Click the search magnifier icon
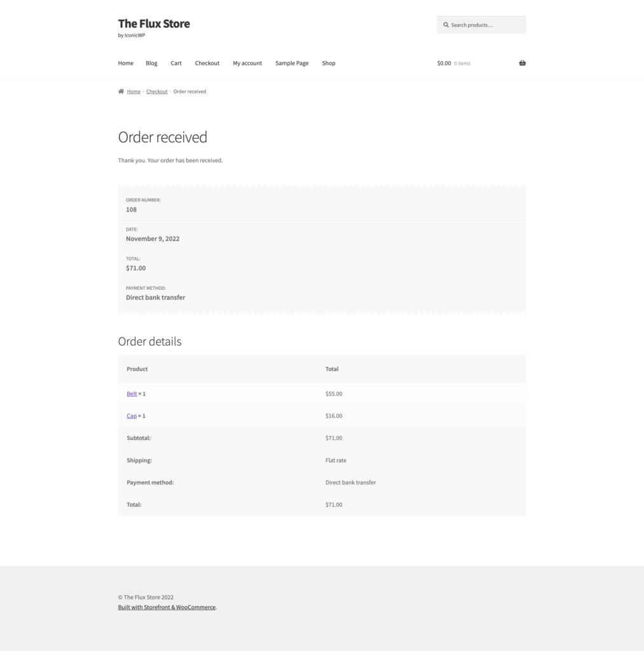 [x=446, y=25]
